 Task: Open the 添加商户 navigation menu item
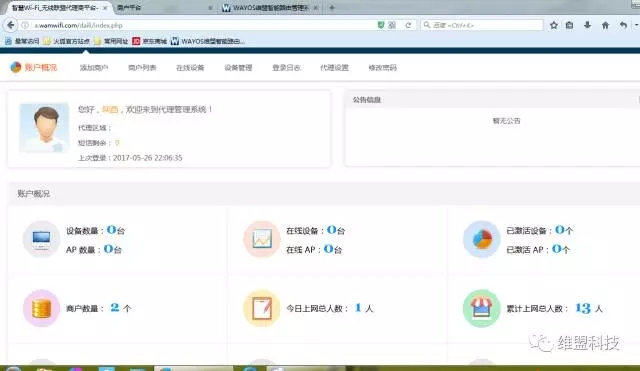point(94,68)
